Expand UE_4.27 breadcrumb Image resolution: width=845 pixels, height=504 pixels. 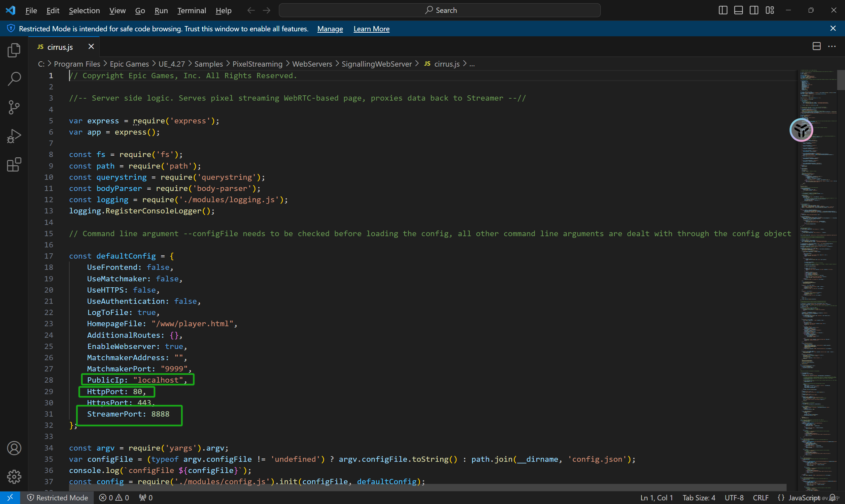(172, 64)
